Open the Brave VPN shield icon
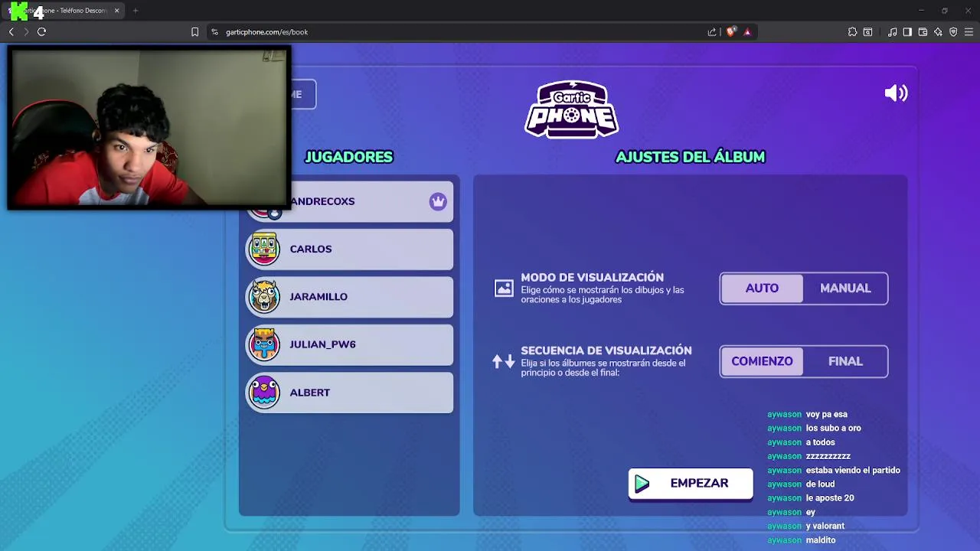 [953, 32]
